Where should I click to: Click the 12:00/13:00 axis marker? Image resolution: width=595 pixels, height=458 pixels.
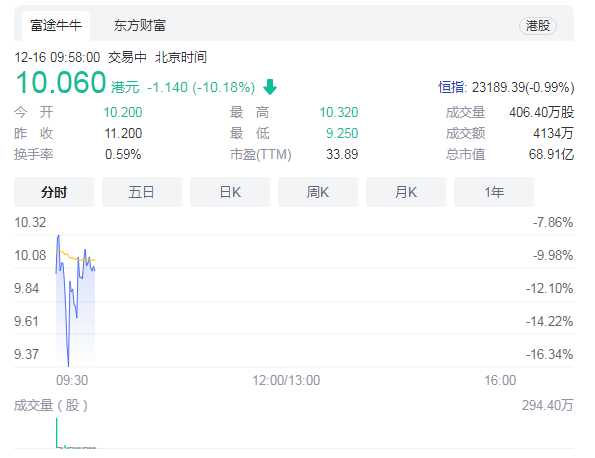(x=286, y=380)
